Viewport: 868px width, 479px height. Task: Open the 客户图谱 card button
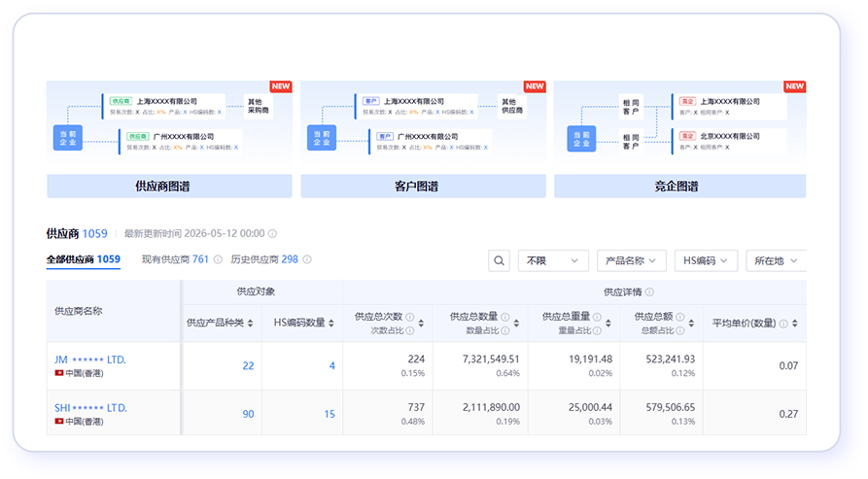pyautogui.click(x=423, y=187)
